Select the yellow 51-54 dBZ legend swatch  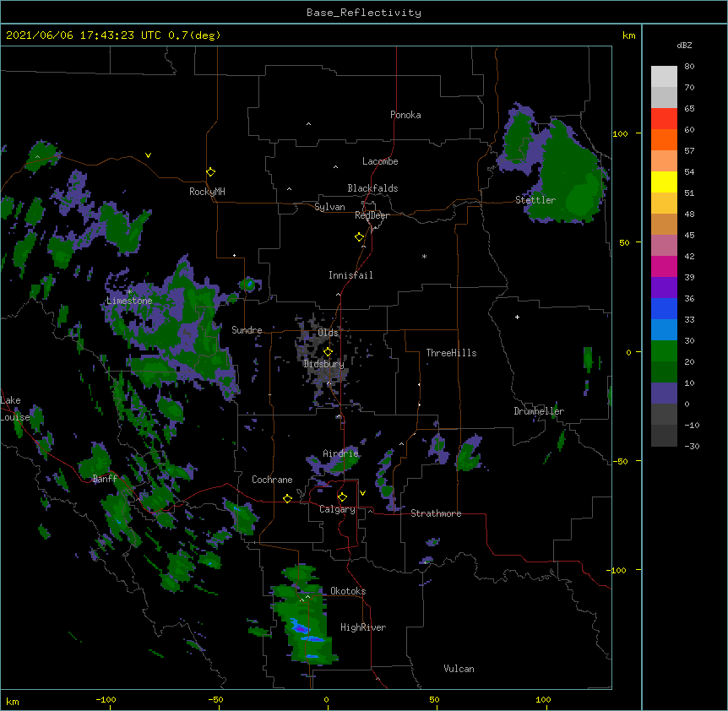pos(664,182)
